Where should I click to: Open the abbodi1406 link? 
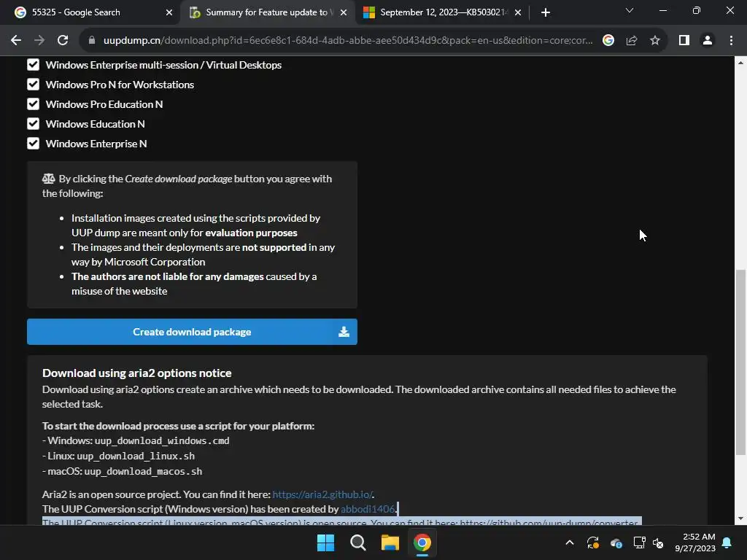pyautogui.click(x=368, y=508)
